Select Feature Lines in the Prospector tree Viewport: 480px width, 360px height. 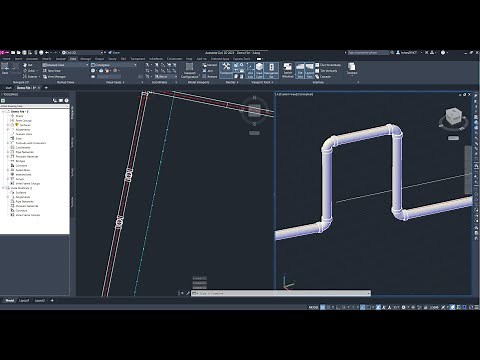pyautogui.click(x=24, y=134)
